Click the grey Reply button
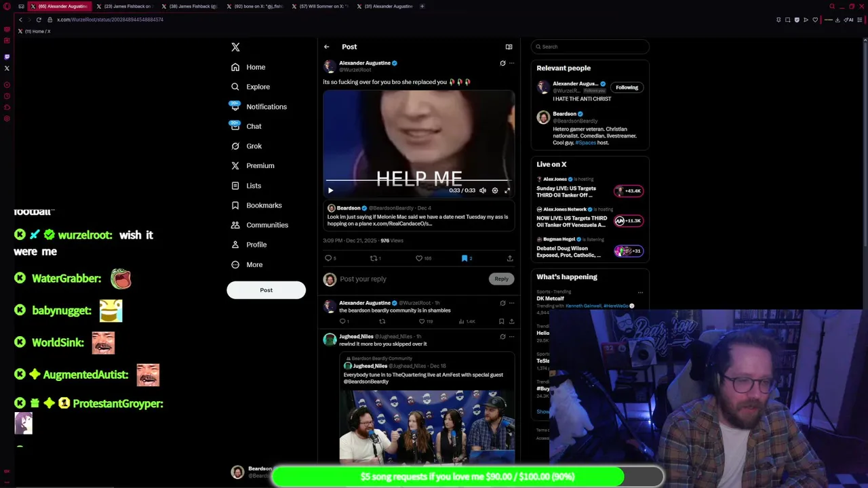Viewport: 868px width, 488px height. click(501, 279)
